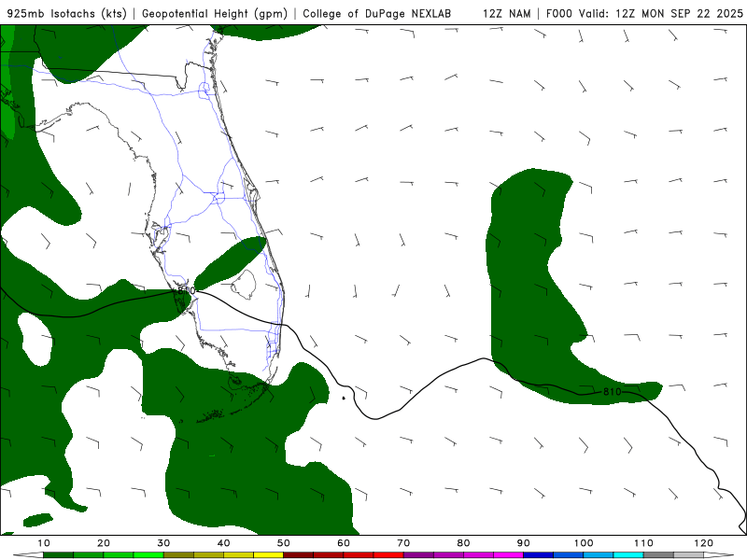Click the legend number 30
The width and height of the screenshot is (747, 560).
[163, 543]
